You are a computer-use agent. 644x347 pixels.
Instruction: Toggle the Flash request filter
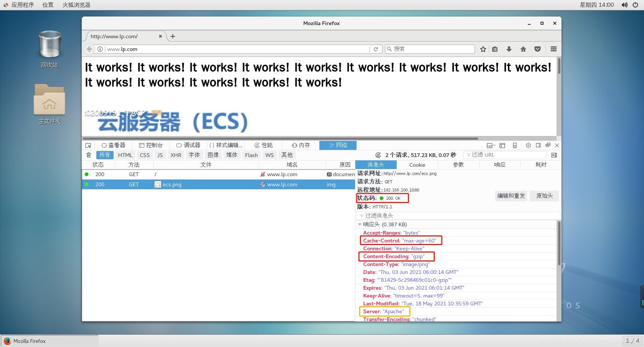(252, 155)
